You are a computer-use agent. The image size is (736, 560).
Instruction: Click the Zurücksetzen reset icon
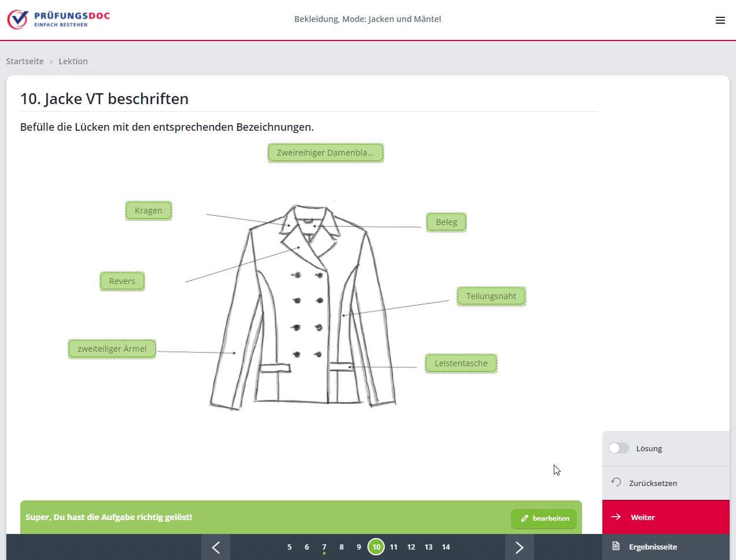pyautogui.click(x=616, y=482)
